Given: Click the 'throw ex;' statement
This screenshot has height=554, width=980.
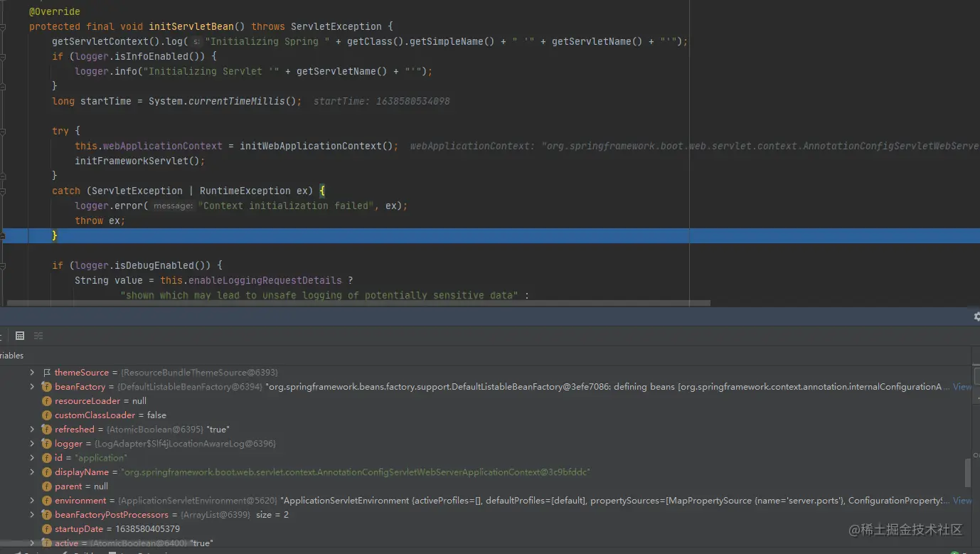Looking at the screenshot, I should point(100,220).
